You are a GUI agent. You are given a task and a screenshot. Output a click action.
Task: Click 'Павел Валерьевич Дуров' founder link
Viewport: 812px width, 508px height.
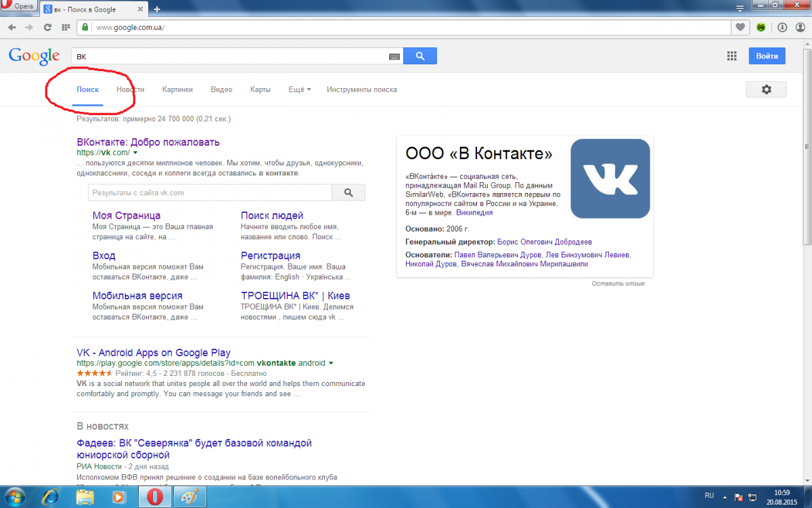(x=497, y=255)
